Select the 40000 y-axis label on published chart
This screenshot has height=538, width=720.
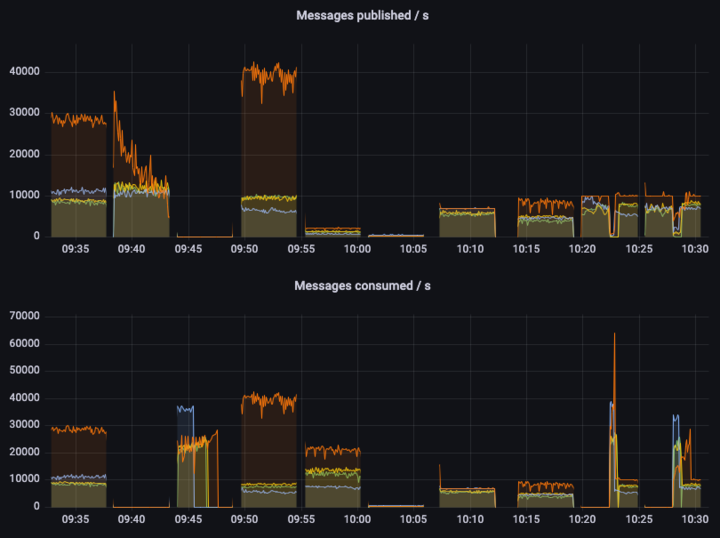[x=23, y=72]
